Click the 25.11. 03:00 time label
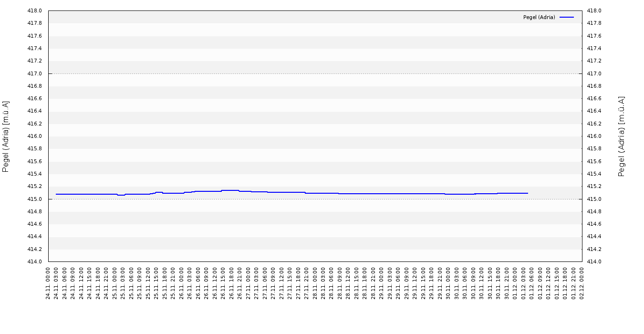Screen dimensions: 644x334 123,283
